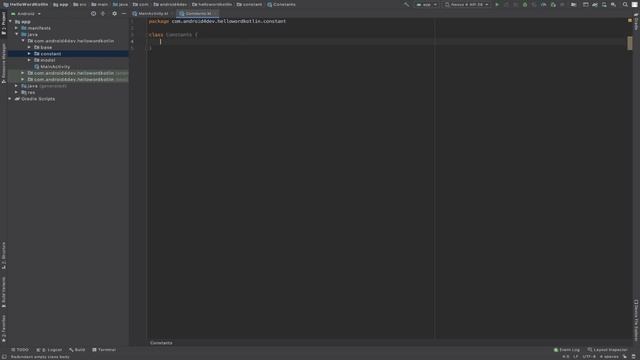Screen dimensions: 640x360
Task: Open the Project tool window tab
Action: 4,23
